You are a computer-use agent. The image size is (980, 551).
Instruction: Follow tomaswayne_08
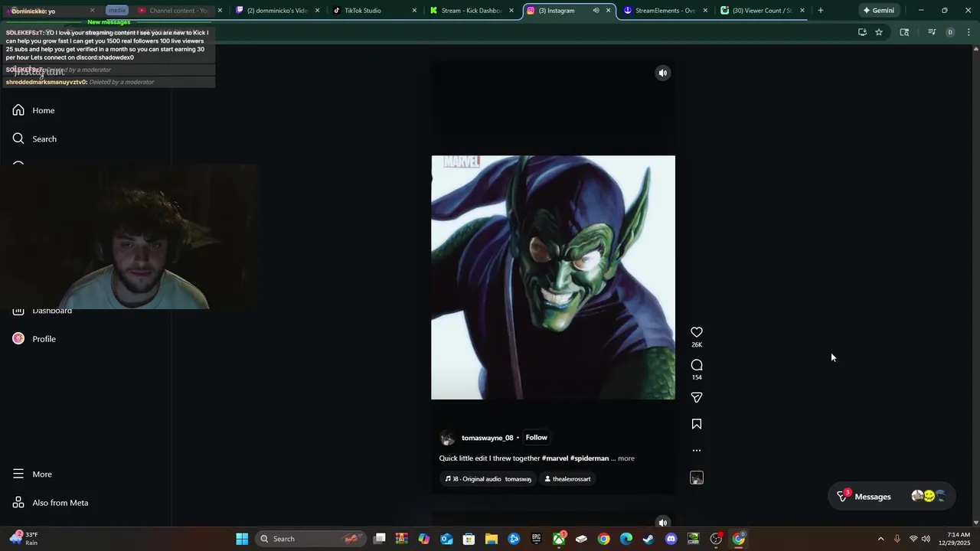[x=537, y=438]
